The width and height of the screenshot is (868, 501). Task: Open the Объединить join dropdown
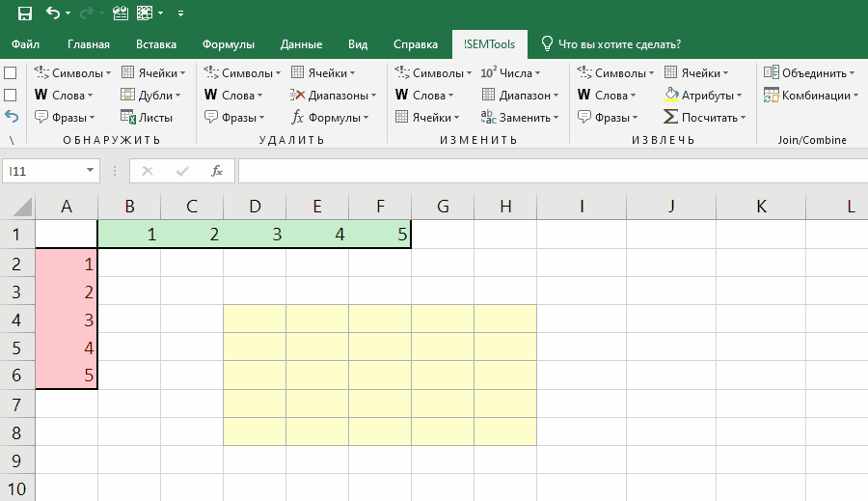(x=809, y=73)
